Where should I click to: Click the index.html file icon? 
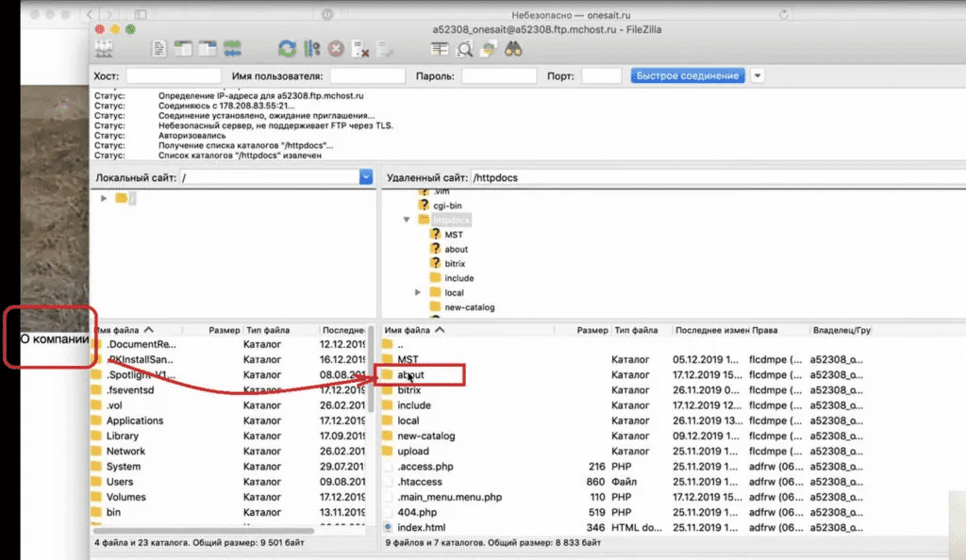[388, 527]
